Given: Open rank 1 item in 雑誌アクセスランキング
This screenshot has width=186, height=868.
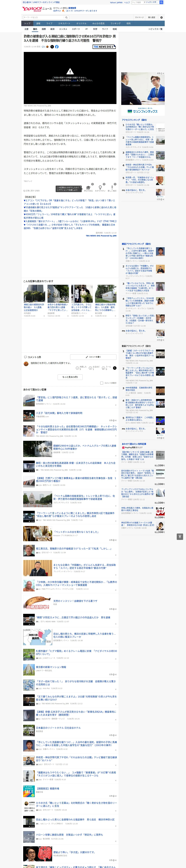Looking at the screenshot, I should click(143, 254).
